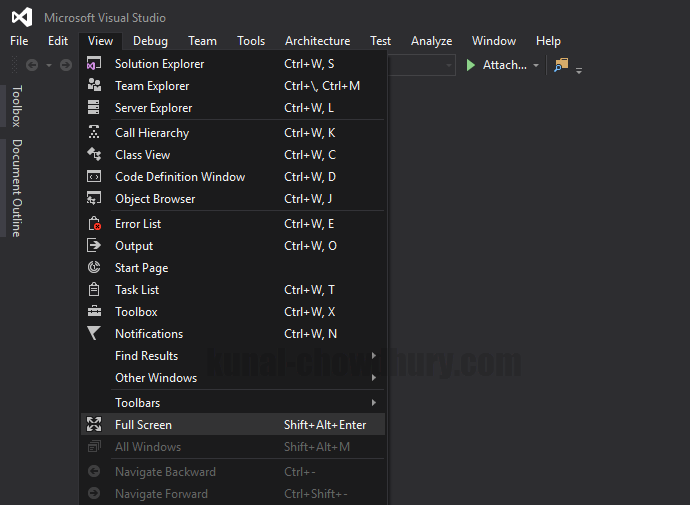Select Toolbox entry in View menu
The image size is (690, 505).
point(233,311)
